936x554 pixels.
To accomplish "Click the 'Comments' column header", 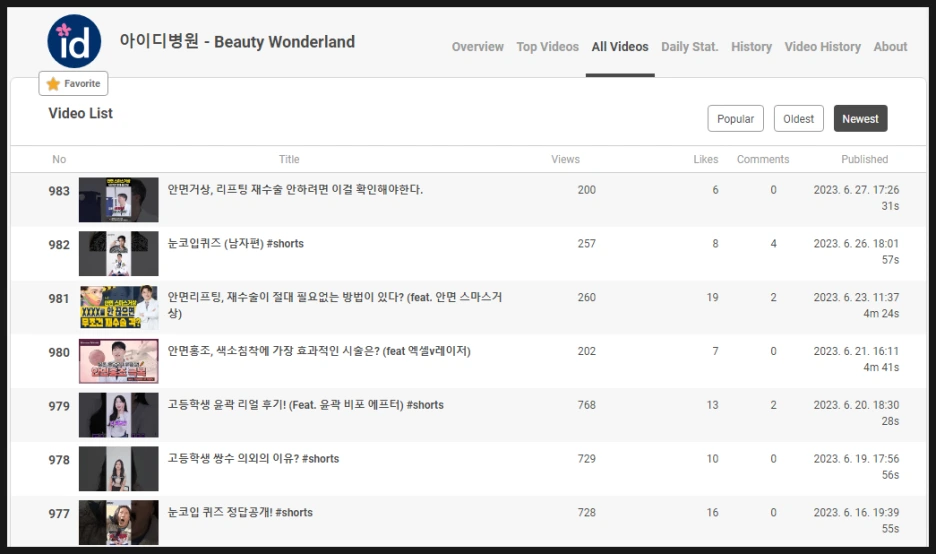I will (763, 159).
